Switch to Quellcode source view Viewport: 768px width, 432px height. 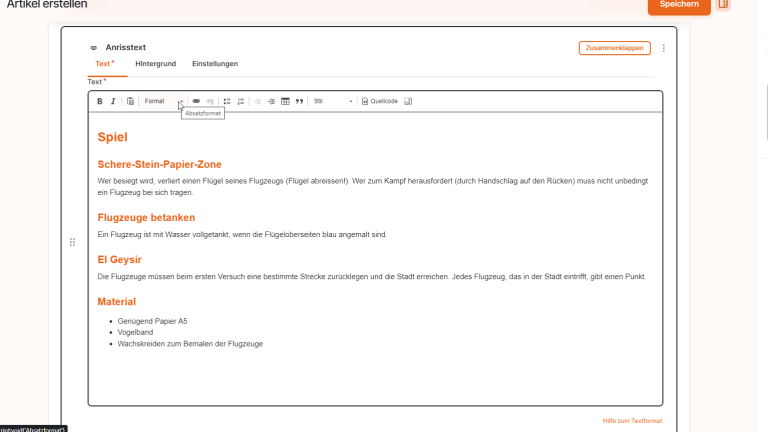[380, 101]
